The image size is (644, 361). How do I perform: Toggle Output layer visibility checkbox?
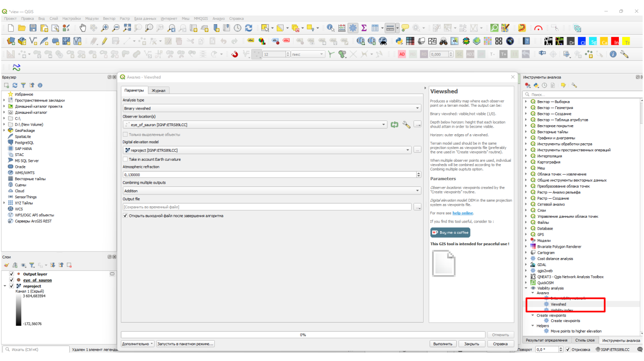point(11,274)
